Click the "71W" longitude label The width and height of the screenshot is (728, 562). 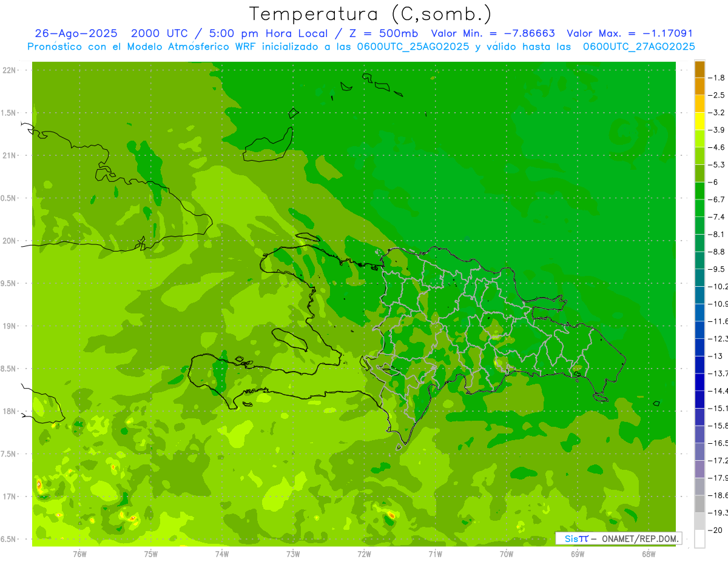435,554
